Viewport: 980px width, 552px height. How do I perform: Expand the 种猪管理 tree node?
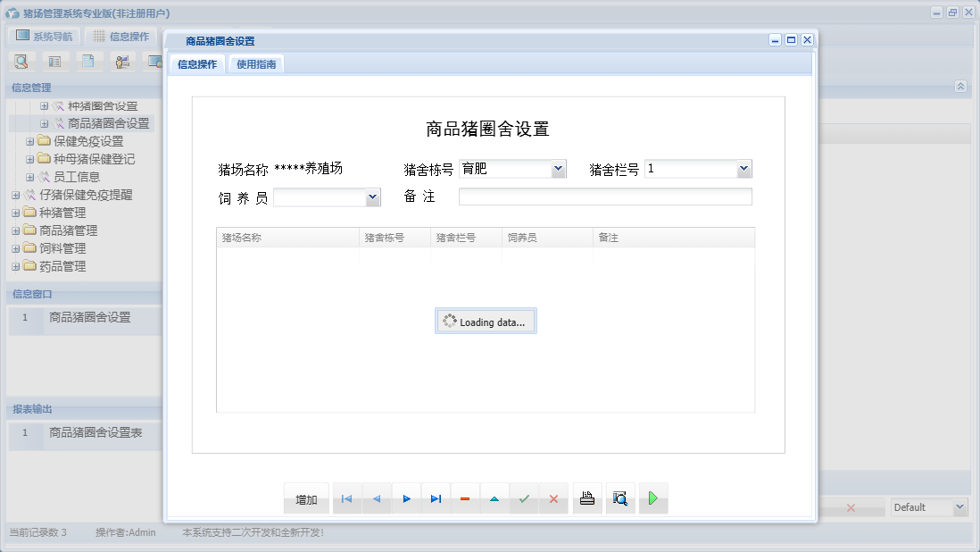tap(16, 213)
